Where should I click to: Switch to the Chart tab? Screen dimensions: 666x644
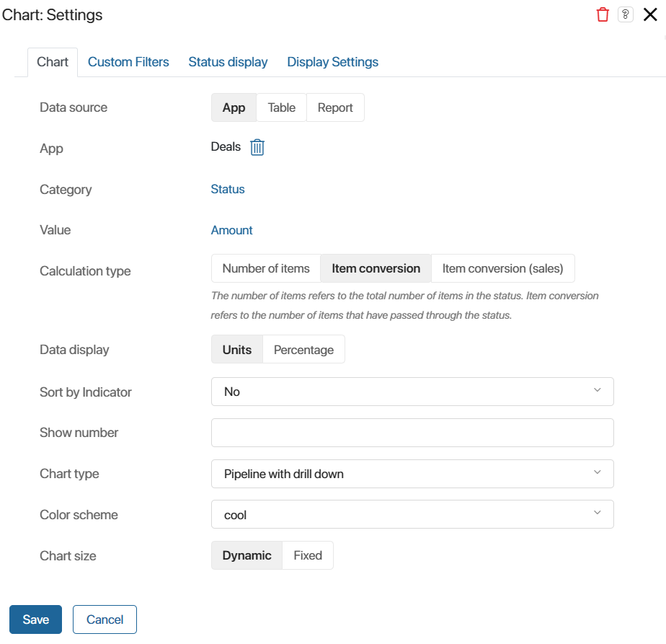(53, 62)
